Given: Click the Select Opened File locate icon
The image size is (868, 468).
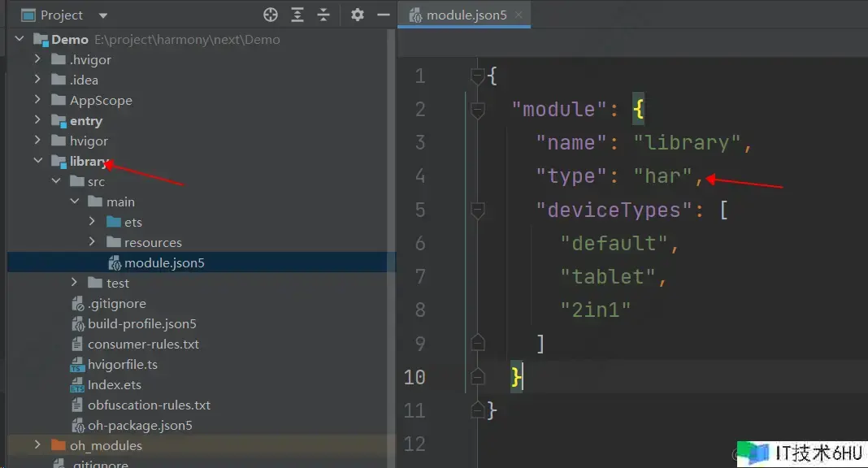Looking at the screenshot, I should pyautogui.click(x=271, y=15).
